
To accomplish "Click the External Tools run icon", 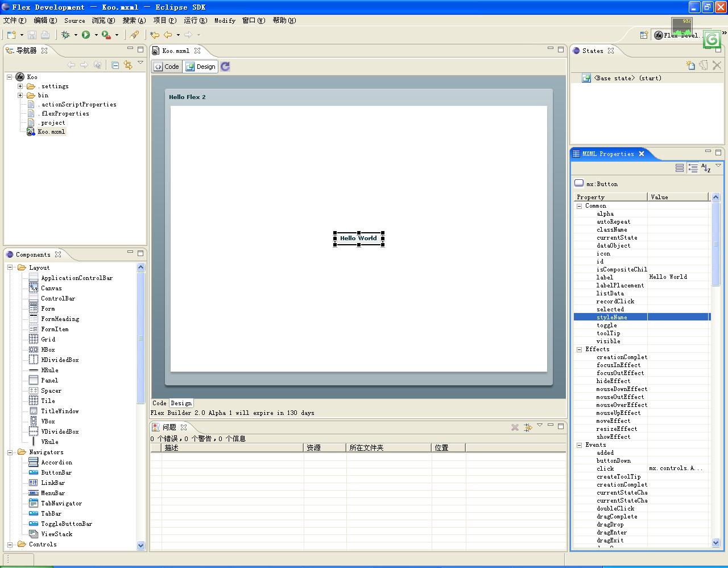I will pos(106,35).
